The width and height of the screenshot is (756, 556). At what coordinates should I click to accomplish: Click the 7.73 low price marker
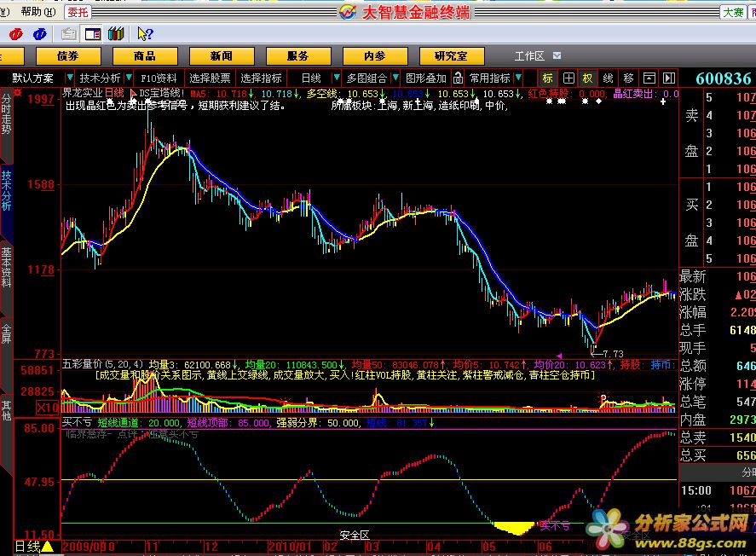point(614,353)
